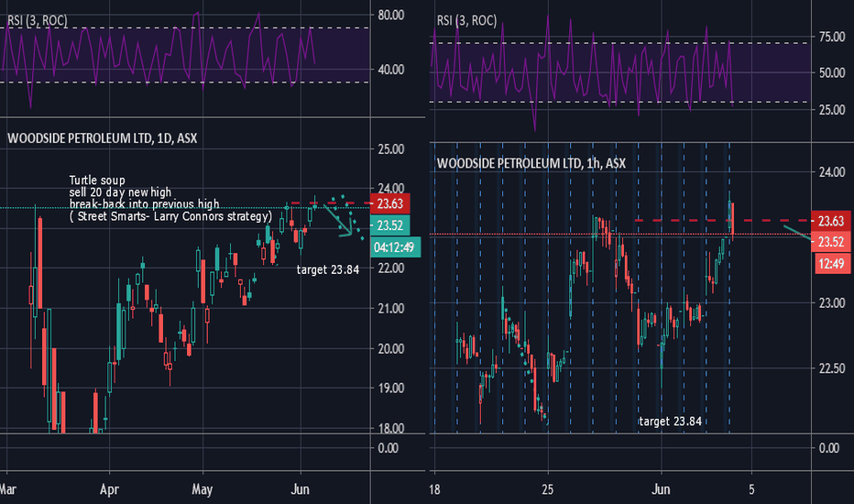Select the WOODSIDE PETROLEUM LTD, 1h, ASX title

pyautogui.click(x=531, y=163)
